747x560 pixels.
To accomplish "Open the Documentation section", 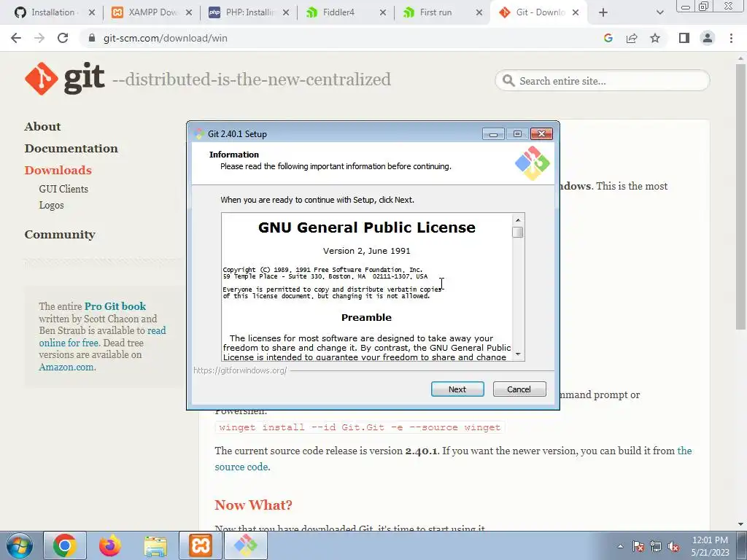I will [71, 149].
